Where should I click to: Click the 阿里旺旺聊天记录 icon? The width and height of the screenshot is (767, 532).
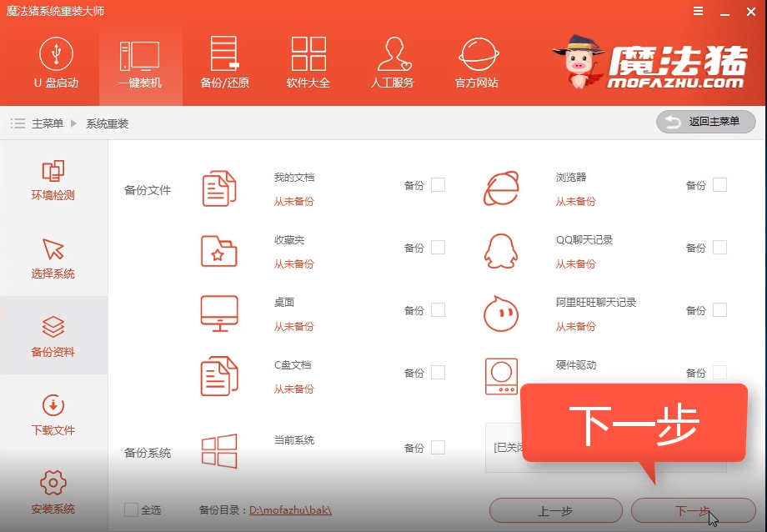[x=500, y=312]
